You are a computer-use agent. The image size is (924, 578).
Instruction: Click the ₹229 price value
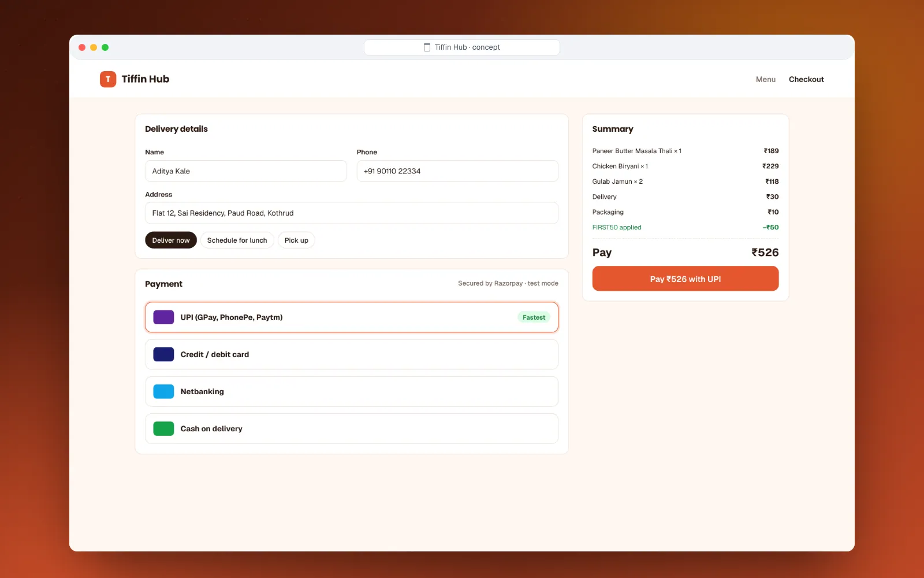pyautogui.click(x=770, y=166)
